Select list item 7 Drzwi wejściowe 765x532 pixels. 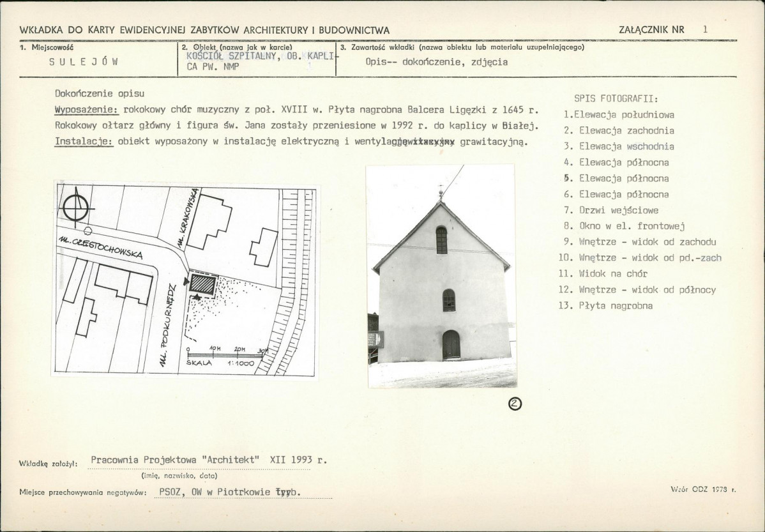[611, 210]
